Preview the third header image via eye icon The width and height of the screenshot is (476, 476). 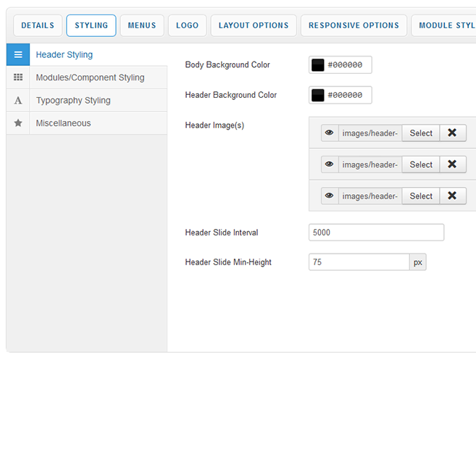330,196
